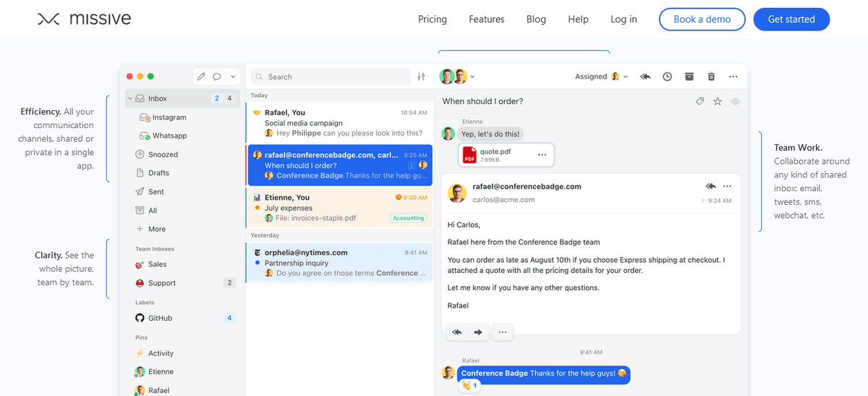The image size is (868, 396).
Task: Open the Snoozed mailbox
Action: tap(163, 154)
